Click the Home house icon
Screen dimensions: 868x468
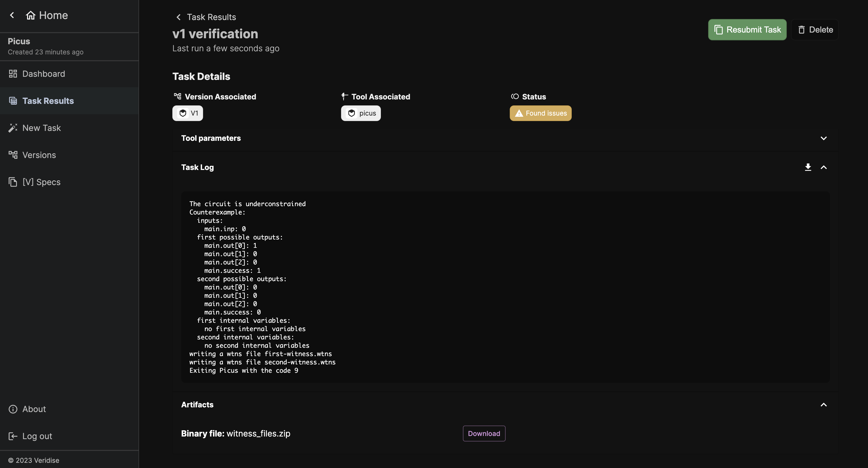pyautogui.click(x=31, y=15)
